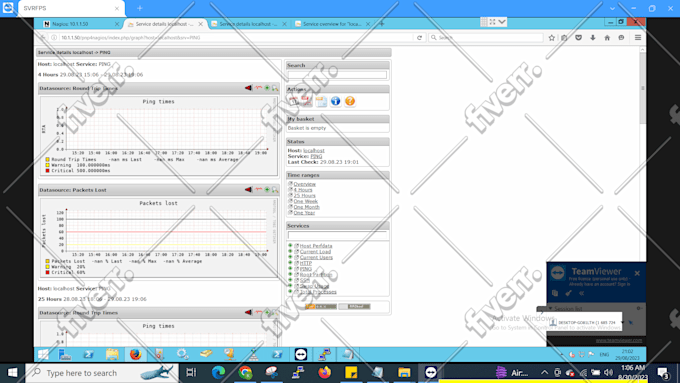The width and height of the screenshot is (680, 383).
Task: Open One Year time range link
Action: point(304,213)
